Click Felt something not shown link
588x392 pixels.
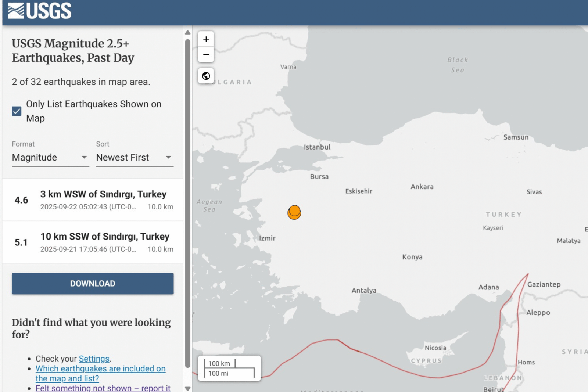coord(103,388)
